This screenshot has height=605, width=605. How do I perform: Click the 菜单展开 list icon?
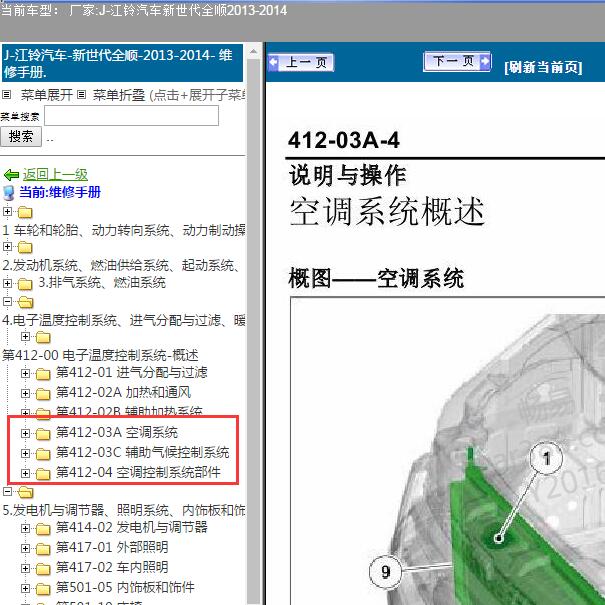click(7, 94)
